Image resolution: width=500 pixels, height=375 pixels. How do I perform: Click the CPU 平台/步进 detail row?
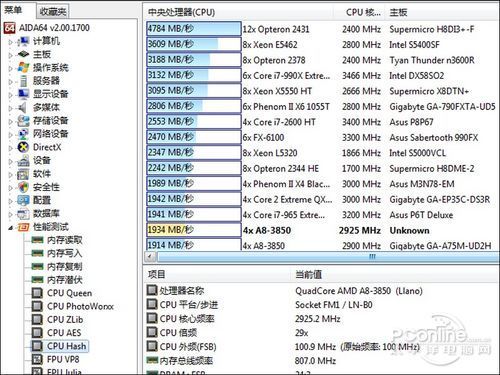point(322,305)
